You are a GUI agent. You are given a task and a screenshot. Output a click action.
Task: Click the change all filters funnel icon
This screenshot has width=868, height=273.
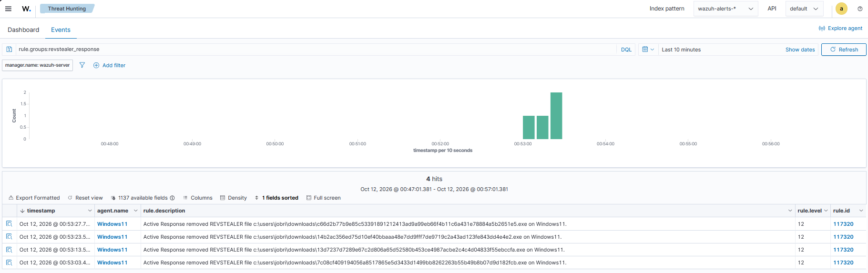(x=82, y=65)
